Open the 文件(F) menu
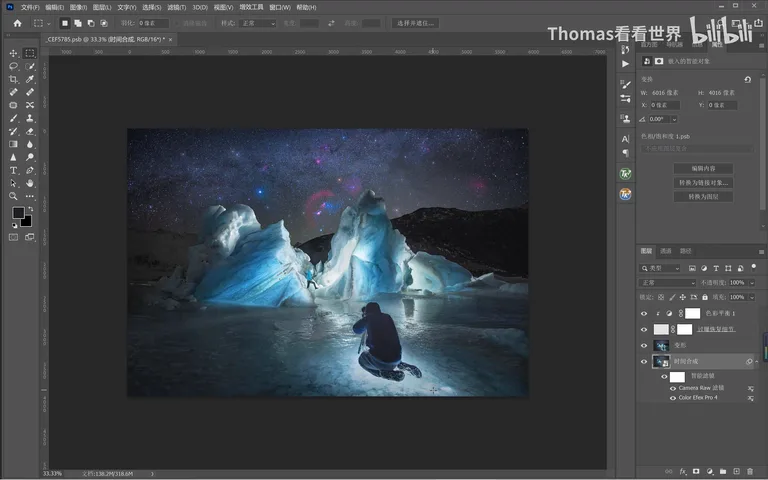 coord(30,7)
